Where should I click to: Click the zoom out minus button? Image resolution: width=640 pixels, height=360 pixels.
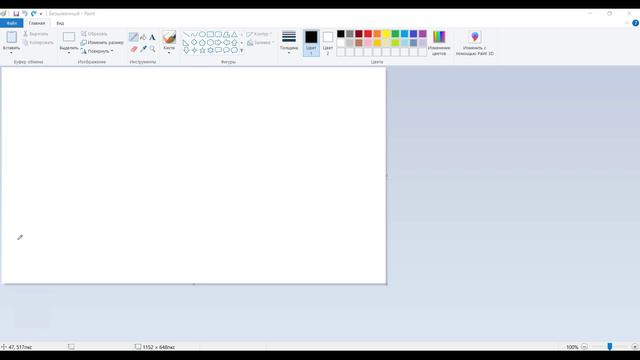[x=584, y=347]
